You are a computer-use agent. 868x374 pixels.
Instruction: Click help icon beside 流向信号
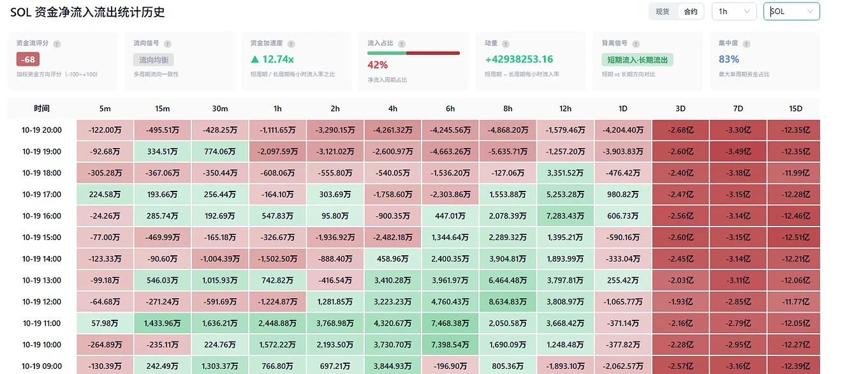pos(168,44)
